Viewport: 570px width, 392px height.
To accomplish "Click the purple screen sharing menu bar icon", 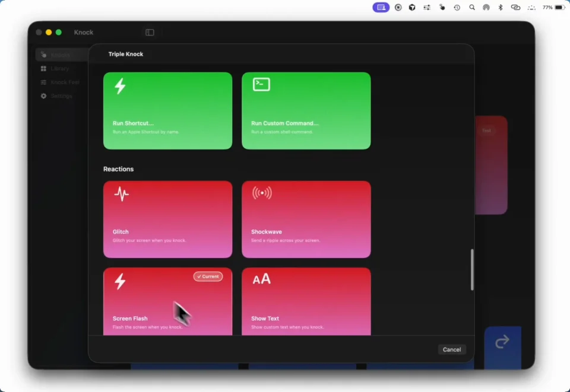I will [381, 7].
